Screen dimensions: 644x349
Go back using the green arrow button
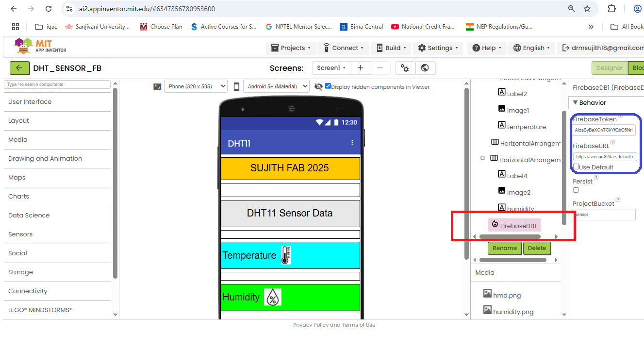click(x=19, y=68)
